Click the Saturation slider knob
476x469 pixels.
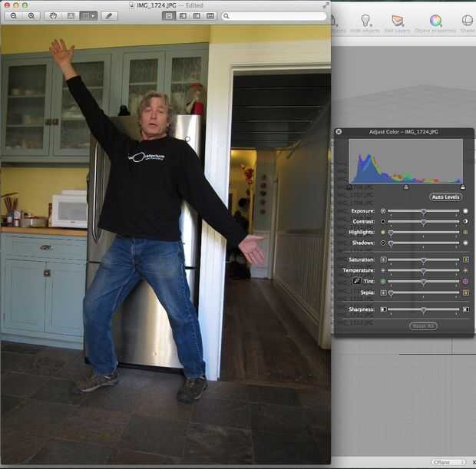point(424,260)
